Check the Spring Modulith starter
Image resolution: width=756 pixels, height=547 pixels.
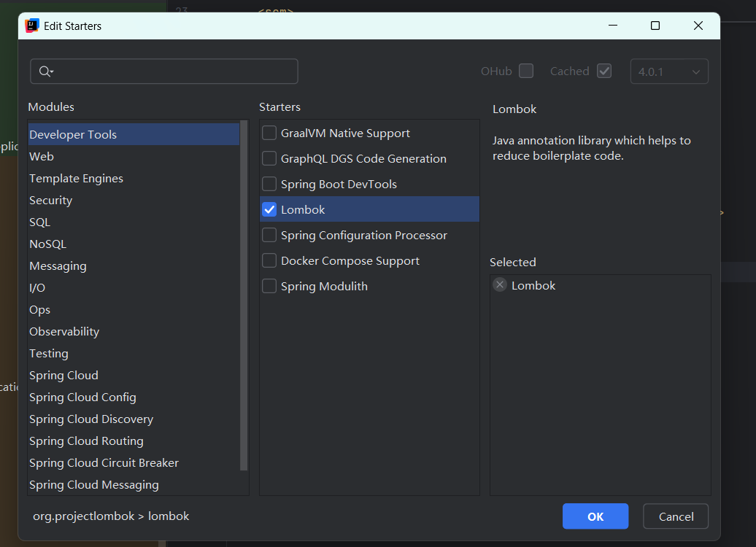click(x=269, y=286)
